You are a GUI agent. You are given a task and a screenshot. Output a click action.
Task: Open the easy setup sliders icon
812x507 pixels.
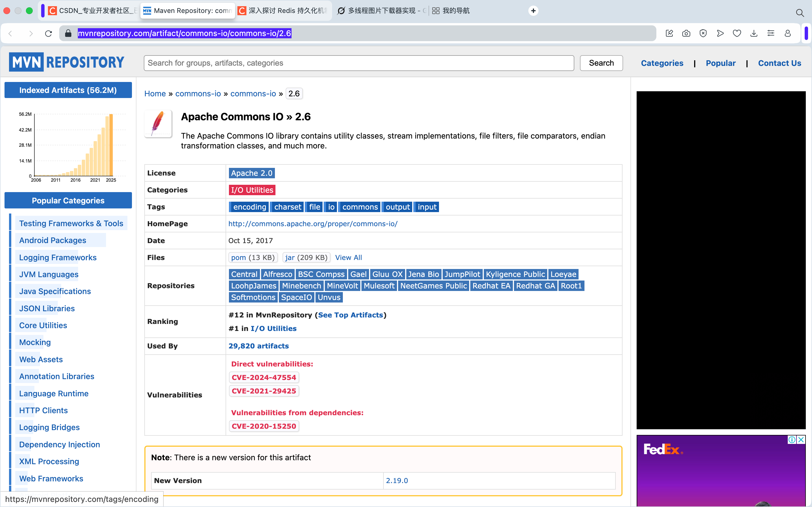point(771,33)
